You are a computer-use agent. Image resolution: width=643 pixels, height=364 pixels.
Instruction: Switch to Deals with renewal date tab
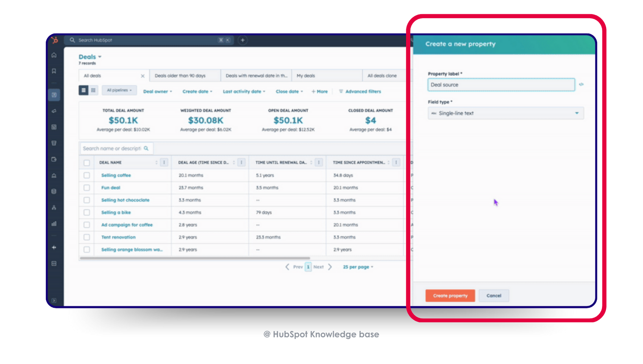(256, 76)
